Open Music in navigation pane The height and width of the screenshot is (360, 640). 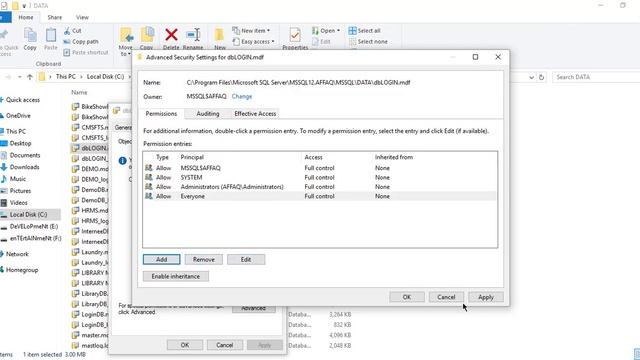pyautogui.click(x=18, y=179)
